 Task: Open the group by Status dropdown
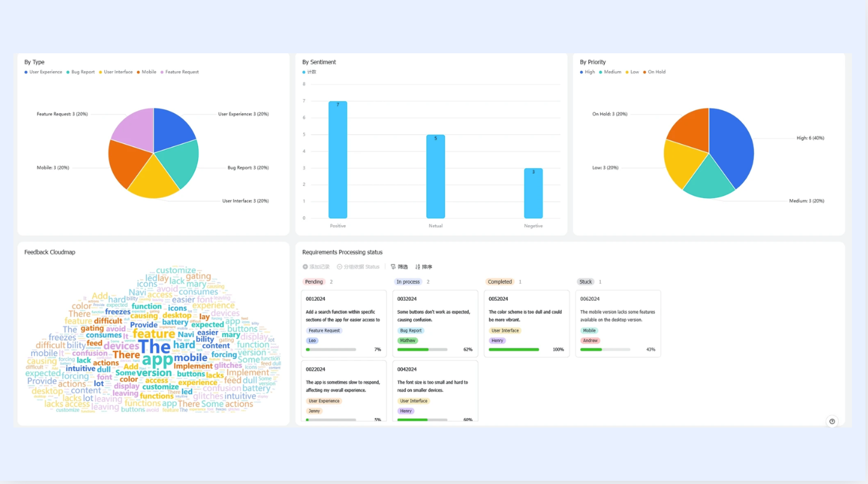click(x=358, y=267)
